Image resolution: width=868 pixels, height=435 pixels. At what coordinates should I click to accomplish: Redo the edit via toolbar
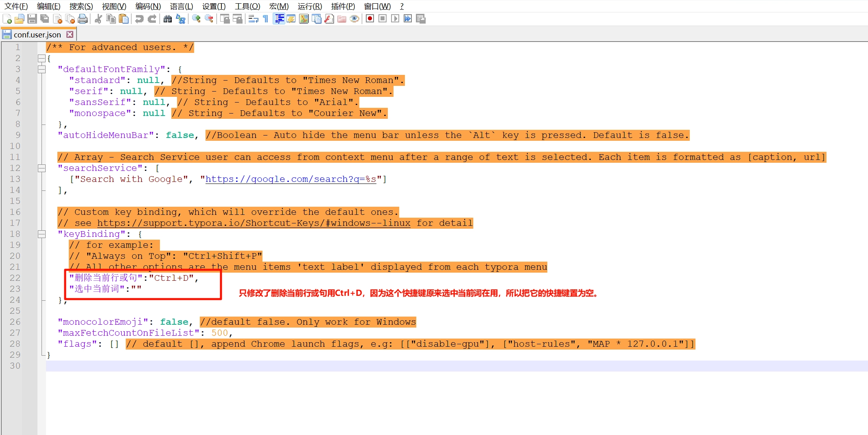(152, 19)
